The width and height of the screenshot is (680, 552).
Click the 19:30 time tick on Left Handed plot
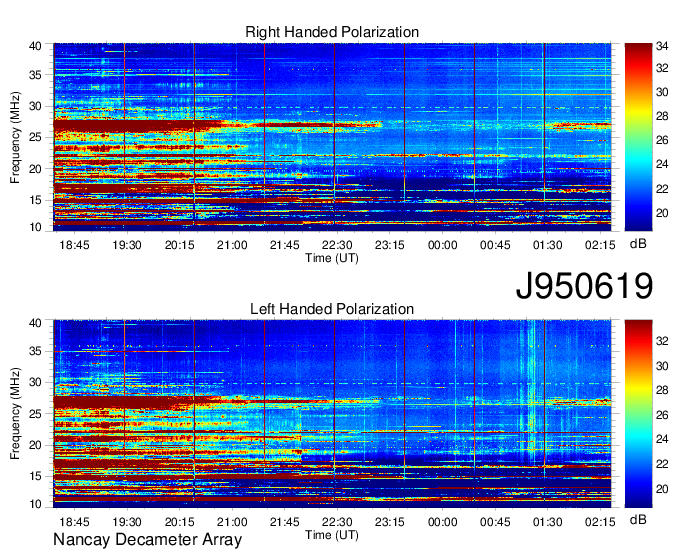click(127, 522)
